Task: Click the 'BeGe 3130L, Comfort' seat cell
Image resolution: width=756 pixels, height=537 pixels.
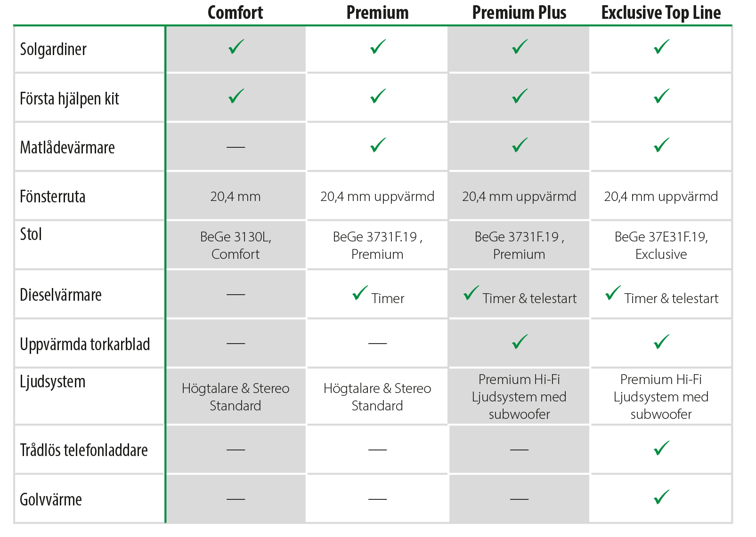Action: click(236, 245)
